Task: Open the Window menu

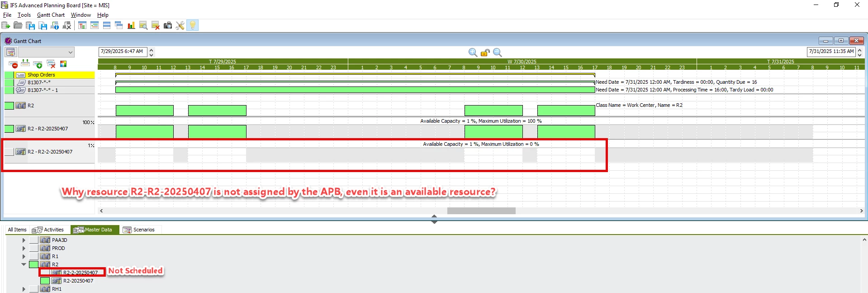Action: coord(81,15)
